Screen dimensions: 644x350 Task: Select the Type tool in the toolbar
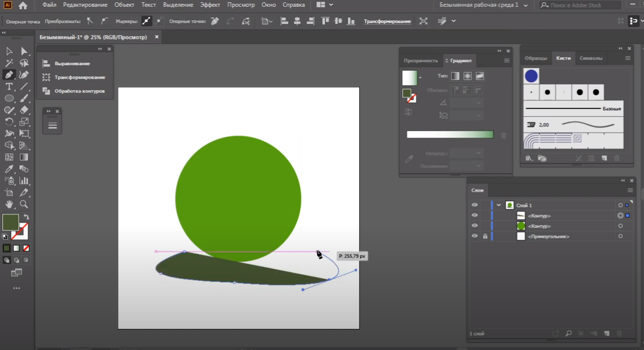click(9, 87)
